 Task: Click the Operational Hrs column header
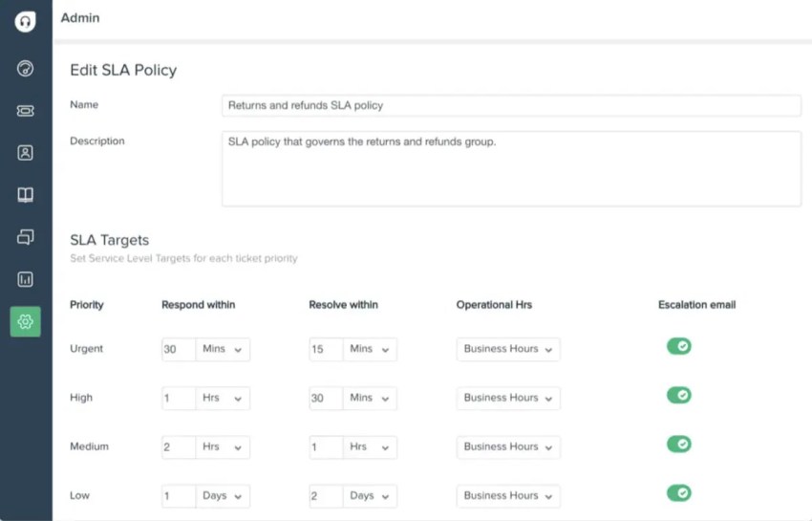[494, 305]
